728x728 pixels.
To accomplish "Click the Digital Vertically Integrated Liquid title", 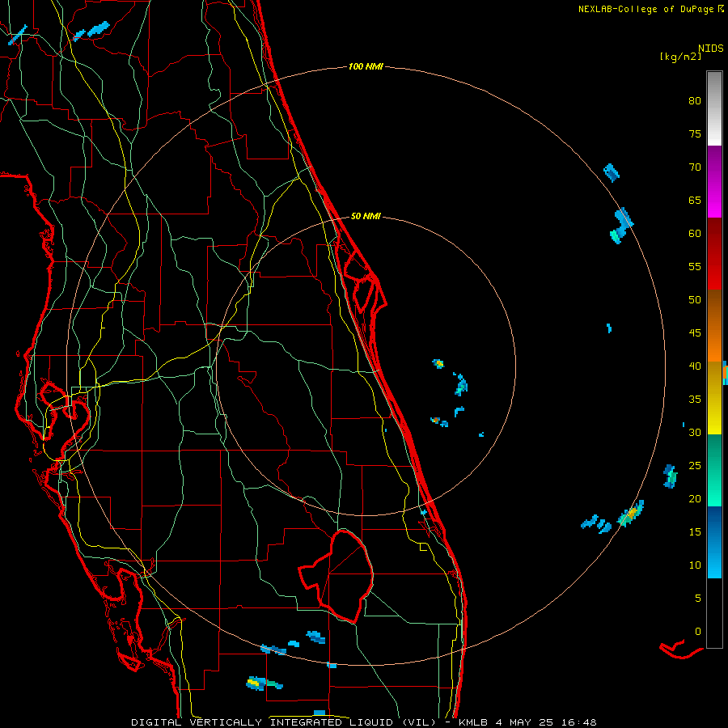I will 284,722.
